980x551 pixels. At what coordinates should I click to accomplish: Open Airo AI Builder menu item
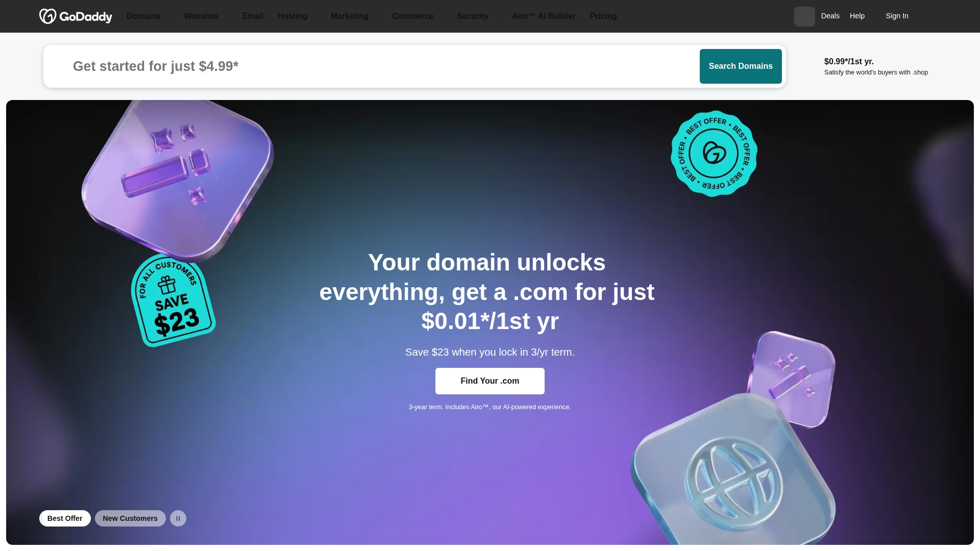pyautogui.click(x=544, y=16)
